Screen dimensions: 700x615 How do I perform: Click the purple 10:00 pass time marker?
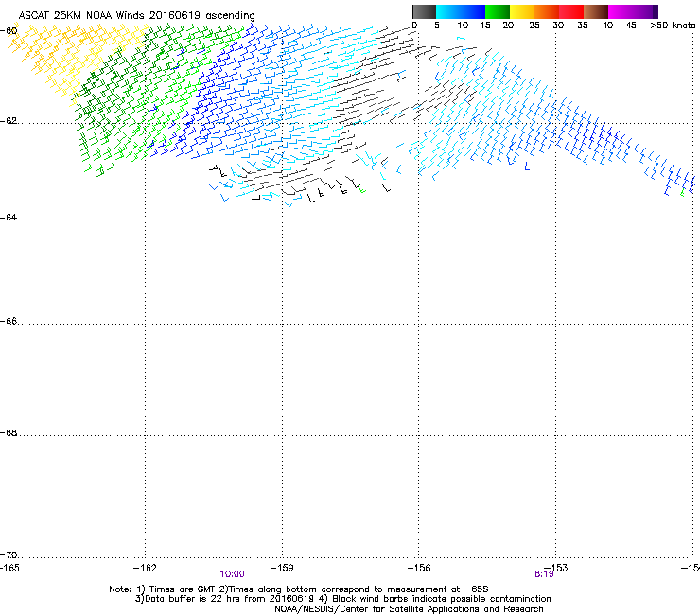point(232,574)
